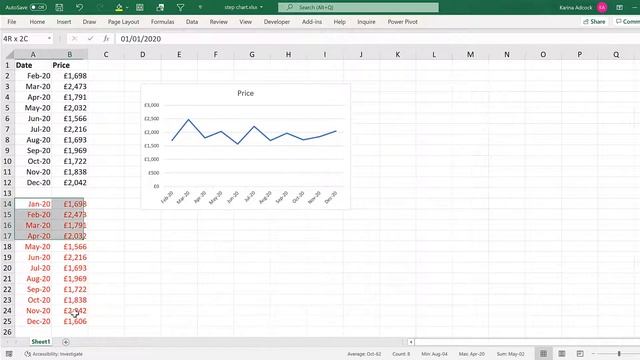
Task: Open the Help tab
Action: (340, 22)
